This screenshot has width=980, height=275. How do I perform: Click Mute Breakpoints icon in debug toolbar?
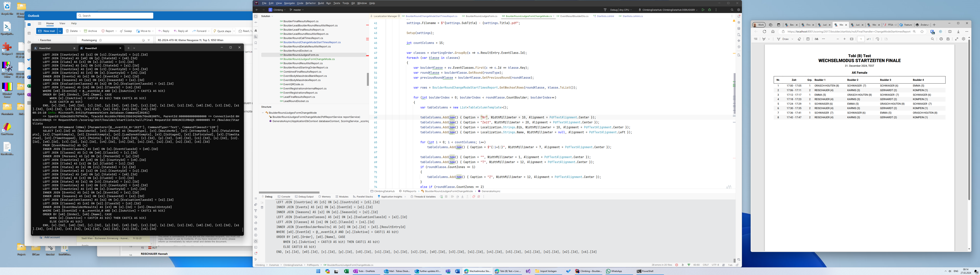coord(479,197)
